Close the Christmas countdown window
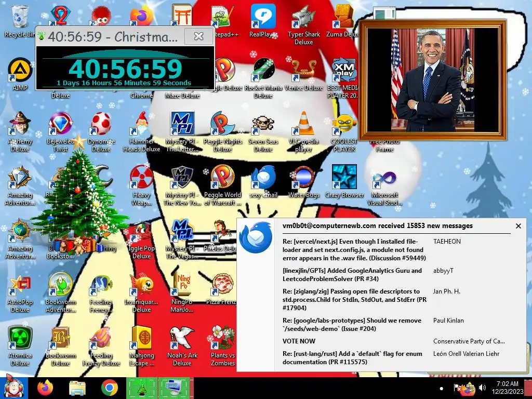The width and height of the screenshot is (532, 399). tap(198, 36)
